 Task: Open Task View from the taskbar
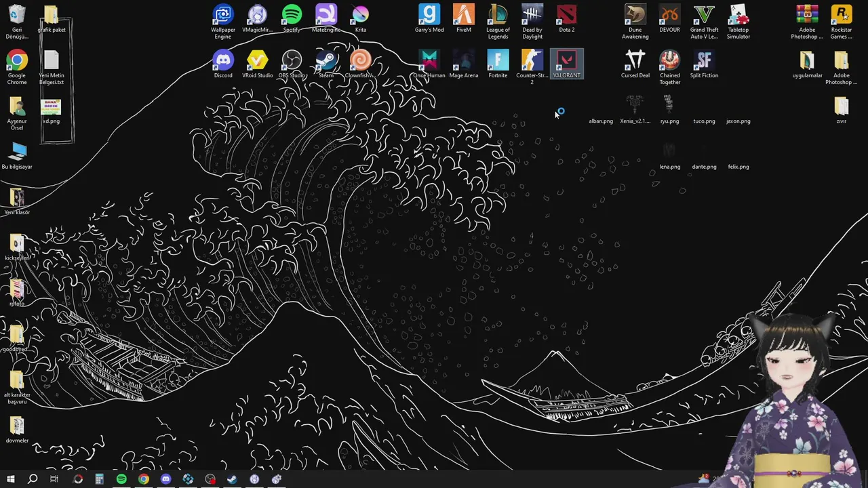(54, 479)
